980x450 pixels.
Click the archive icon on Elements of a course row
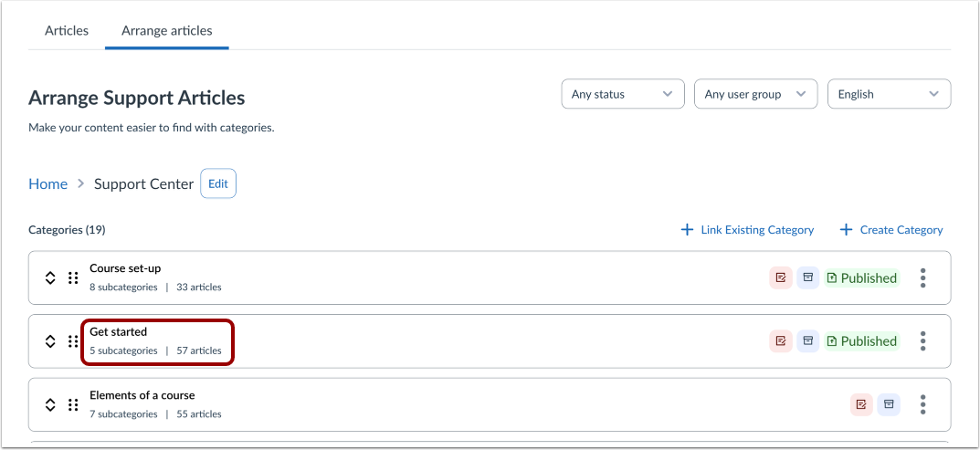tap(889, 404)
